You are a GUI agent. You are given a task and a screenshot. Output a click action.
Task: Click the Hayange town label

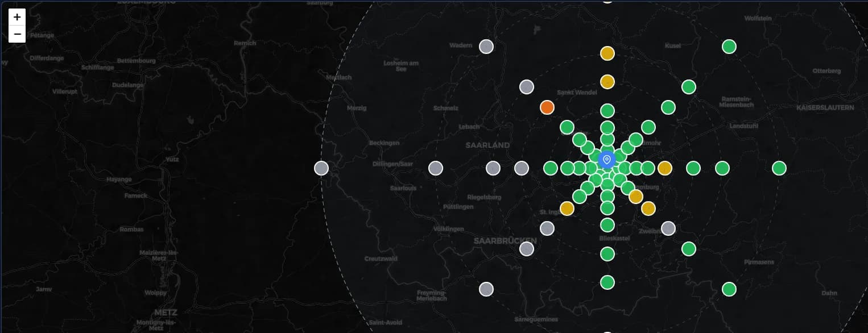tap(119, 180)
